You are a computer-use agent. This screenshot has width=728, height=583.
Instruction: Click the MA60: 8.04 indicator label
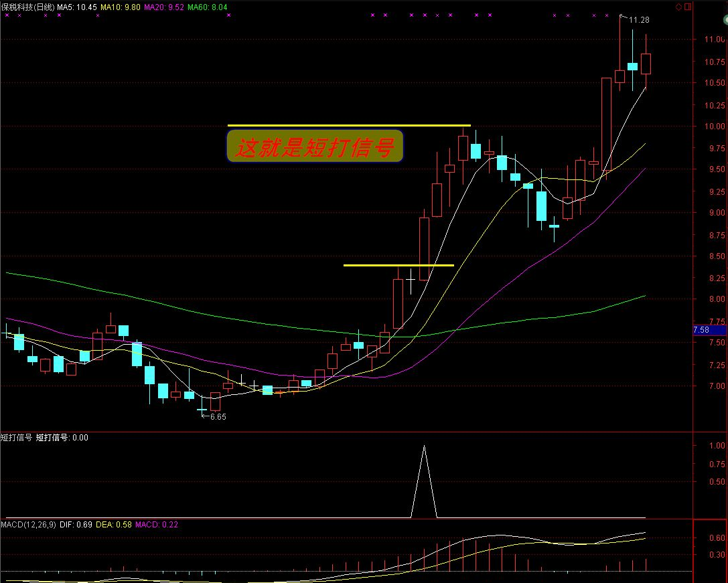[208, 7]
